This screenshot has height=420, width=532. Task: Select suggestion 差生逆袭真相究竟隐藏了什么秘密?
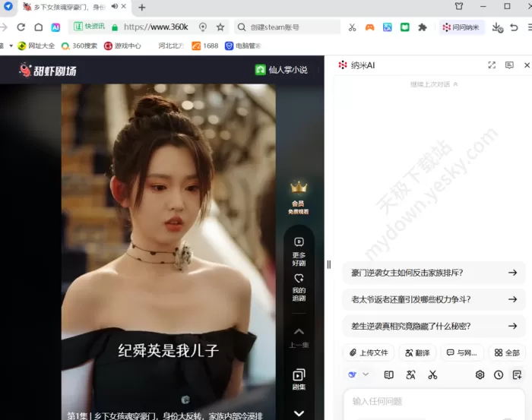click(x=434, y=326)
